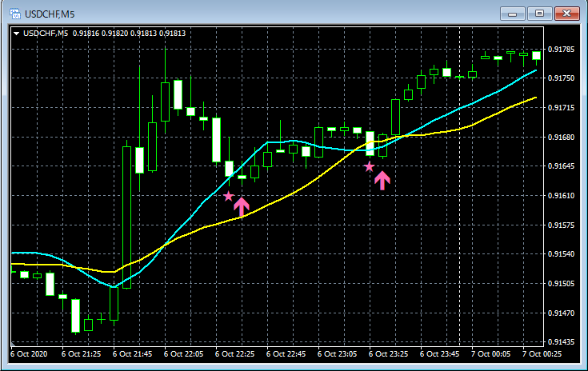588x371 pixels.
Task: Maximize the USDCHF,M5 chart window
Action: click(x=539, y=14)
